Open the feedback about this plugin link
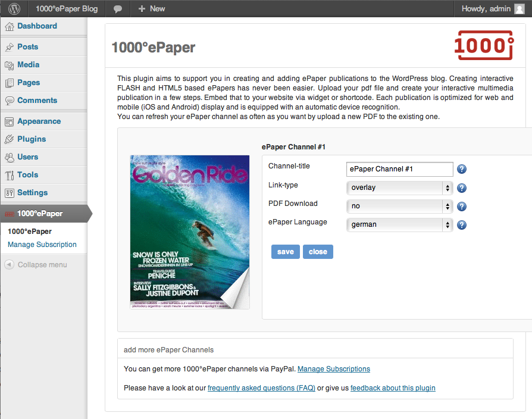532x419 pixels. (393, 388)
